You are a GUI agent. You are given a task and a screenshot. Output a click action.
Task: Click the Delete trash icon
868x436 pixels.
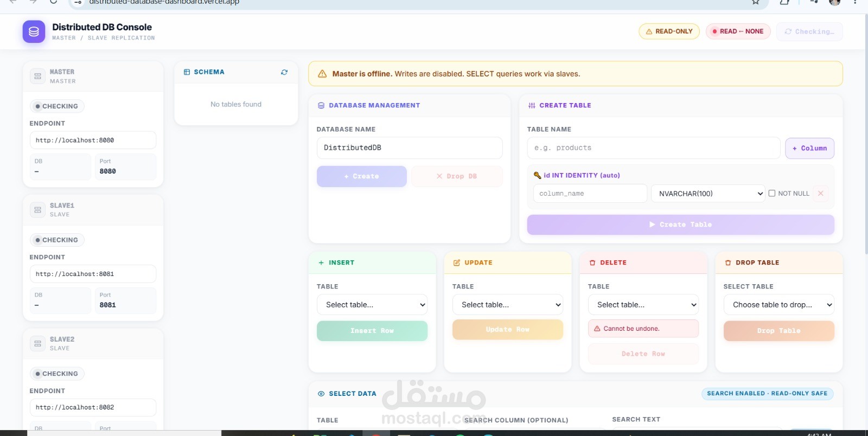coord(592,263)
